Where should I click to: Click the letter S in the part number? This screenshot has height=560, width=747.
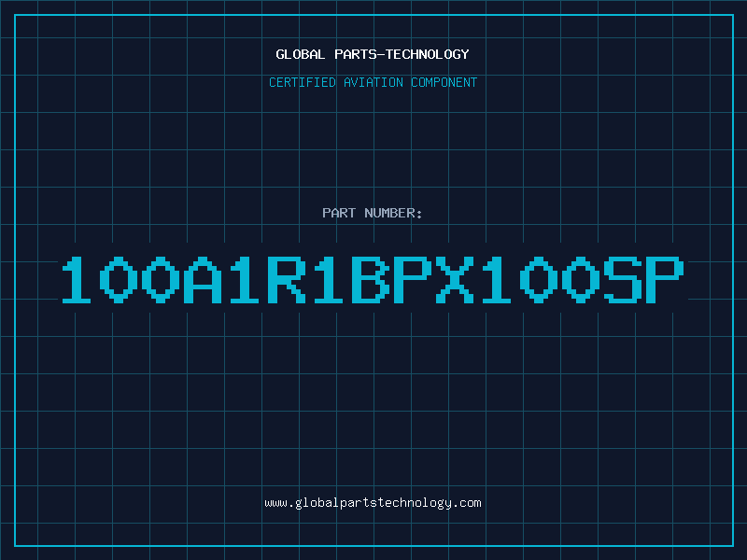tap(623, 280)
